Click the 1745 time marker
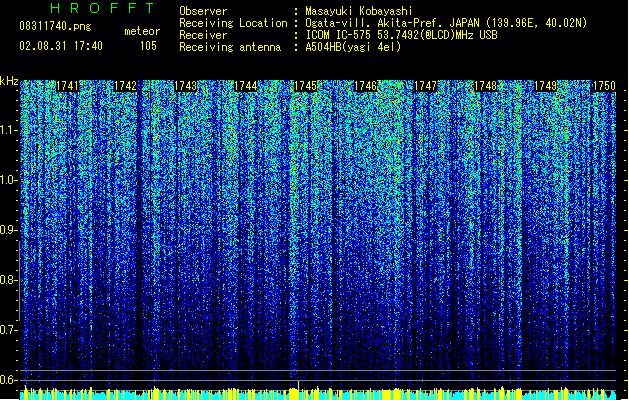The width and height of the screenshot is (629, 400). [x=305, y=86]
